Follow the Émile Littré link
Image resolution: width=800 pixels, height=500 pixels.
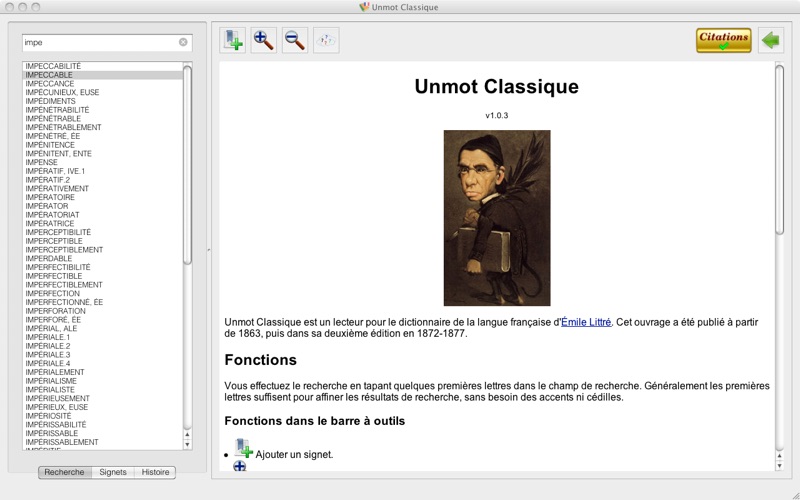[586, 322]
